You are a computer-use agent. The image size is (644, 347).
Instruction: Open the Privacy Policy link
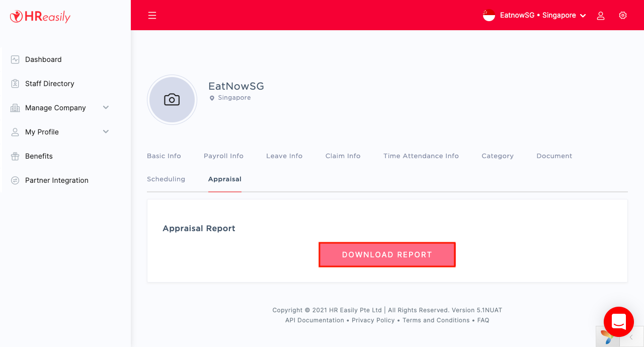373,320
